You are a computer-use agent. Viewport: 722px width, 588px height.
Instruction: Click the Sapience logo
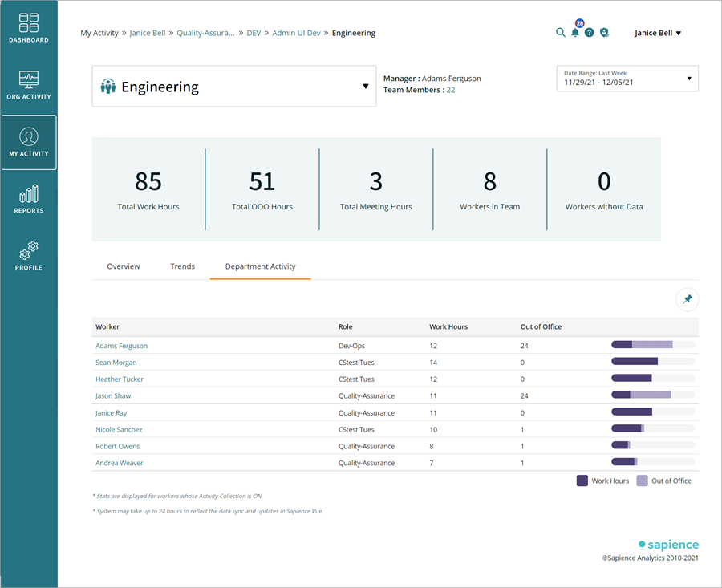tap(668, 545)
